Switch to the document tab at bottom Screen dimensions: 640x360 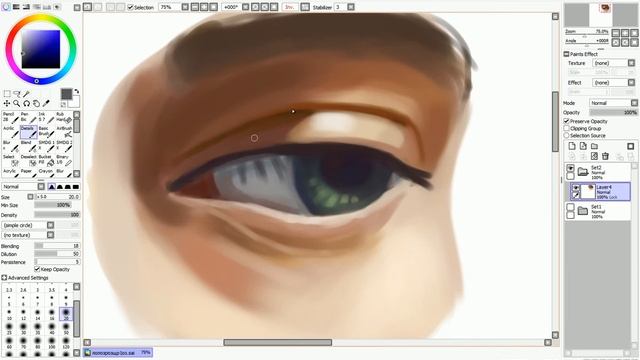(118, 352)
